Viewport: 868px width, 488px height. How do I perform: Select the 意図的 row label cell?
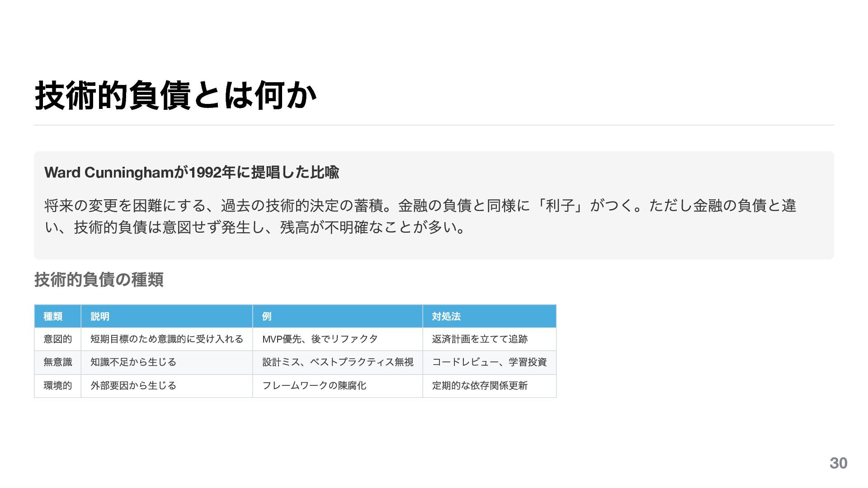(57, 339)
